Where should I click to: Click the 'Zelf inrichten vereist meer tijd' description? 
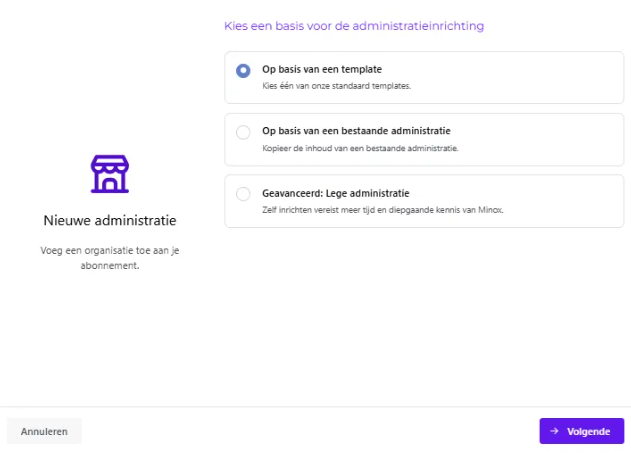tap(383, 210)
